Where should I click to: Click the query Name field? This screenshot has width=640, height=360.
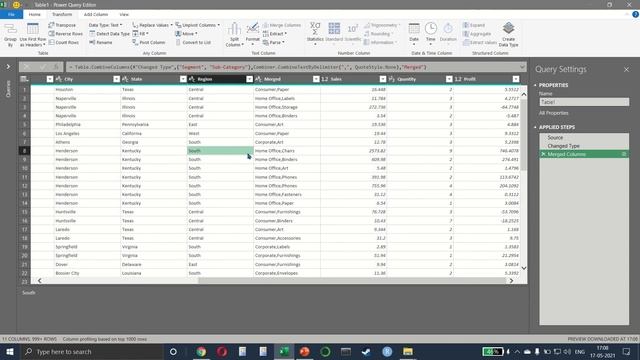click(x=584, y=102)
